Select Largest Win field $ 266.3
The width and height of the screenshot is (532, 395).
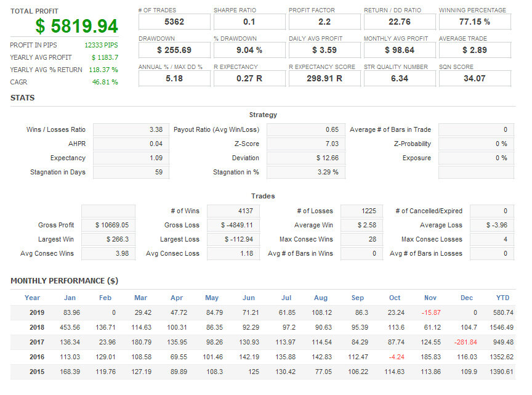pyautogui.click(x=108, y=240)
